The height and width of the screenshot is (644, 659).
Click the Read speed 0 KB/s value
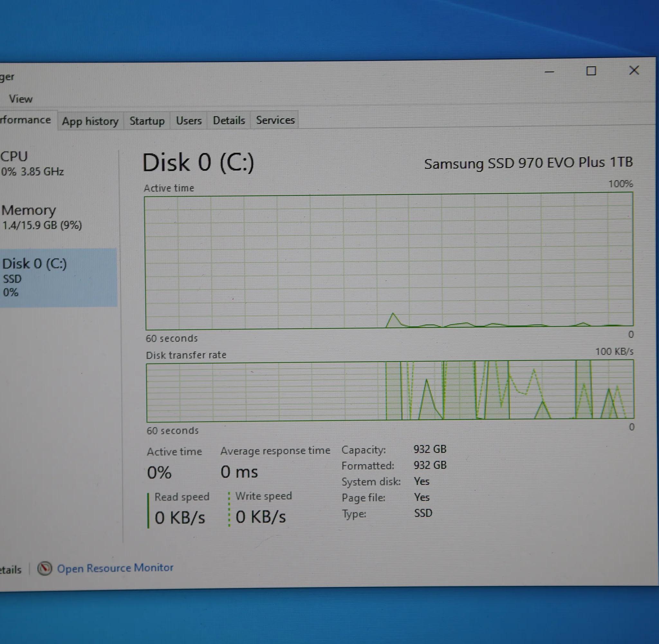point(180,517)
